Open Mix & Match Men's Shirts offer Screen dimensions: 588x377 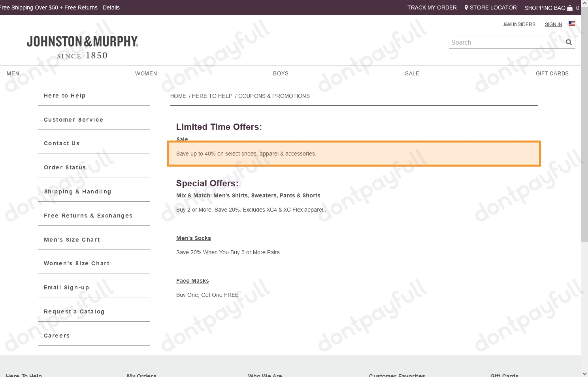[x=248, y=195]
